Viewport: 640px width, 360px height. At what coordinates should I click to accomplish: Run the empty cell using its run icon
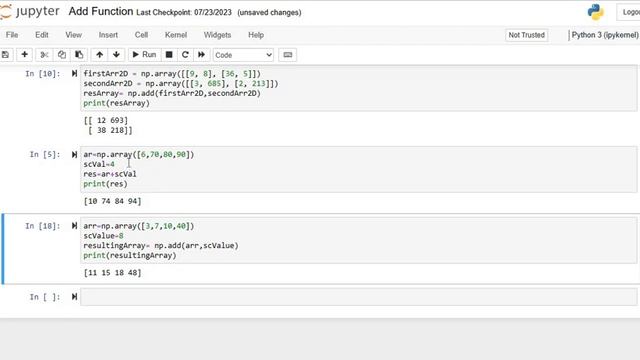click(74, 297)
